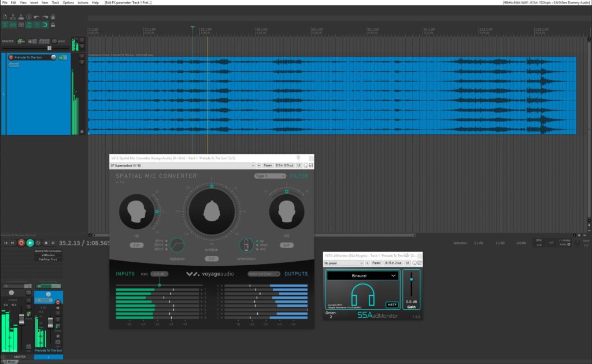Go to project start transport button
The image size is (592, 364).
pos(6,243)
